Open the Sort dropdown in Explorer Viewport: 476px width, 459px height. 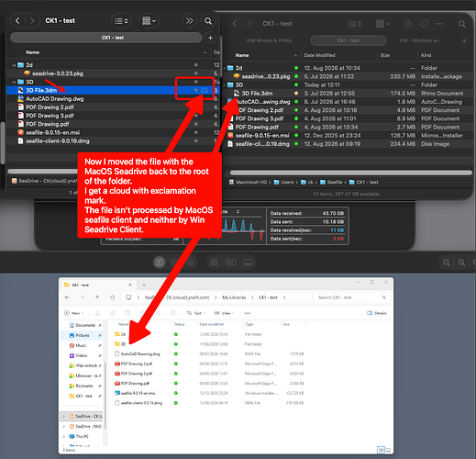click(195, 313)
